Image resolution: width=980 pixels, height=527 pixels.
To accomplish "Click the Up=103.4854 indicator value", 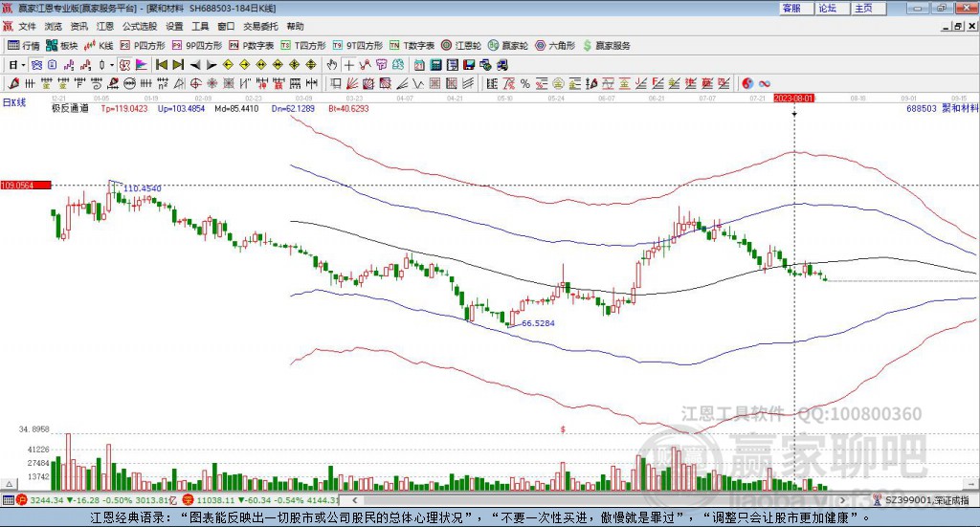I will pyautogui.click(x=181, y=108).
